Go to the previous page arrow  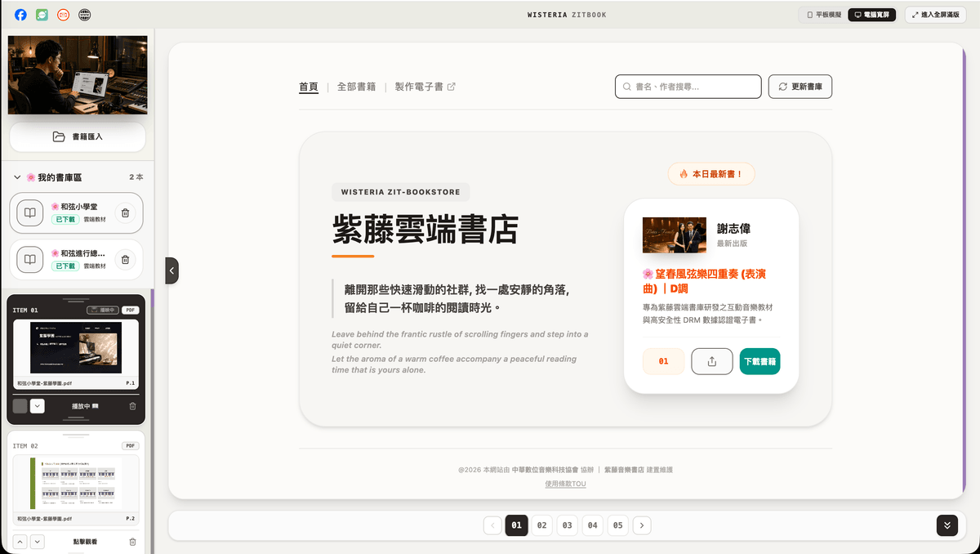[x=492, y=525]
